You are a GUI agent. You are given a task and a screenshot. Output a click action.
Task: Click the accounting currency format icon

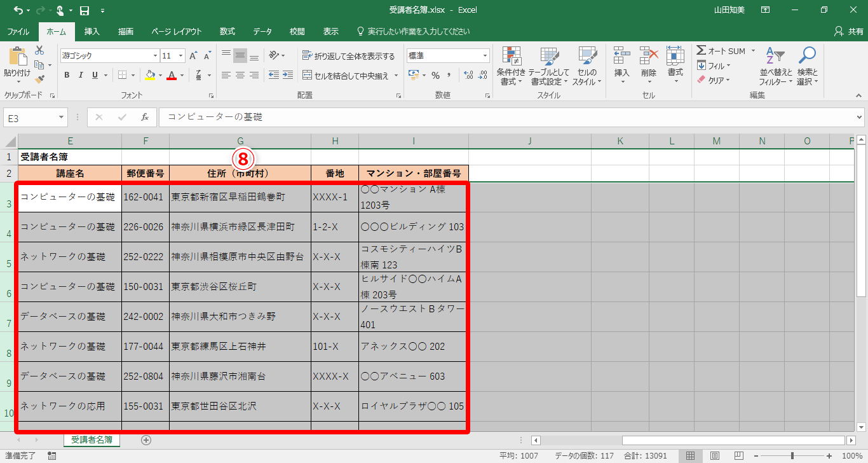point(414,75)
